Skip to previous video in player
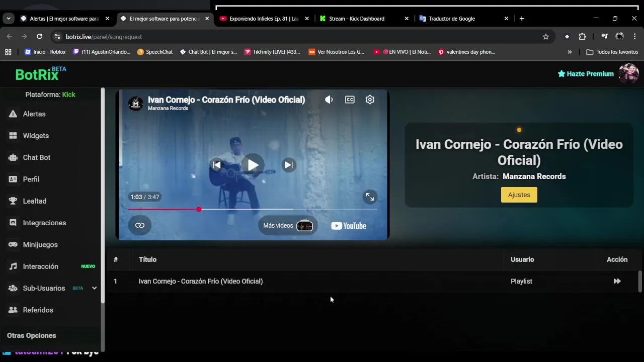The image size is (644, 362). [216, 165]
